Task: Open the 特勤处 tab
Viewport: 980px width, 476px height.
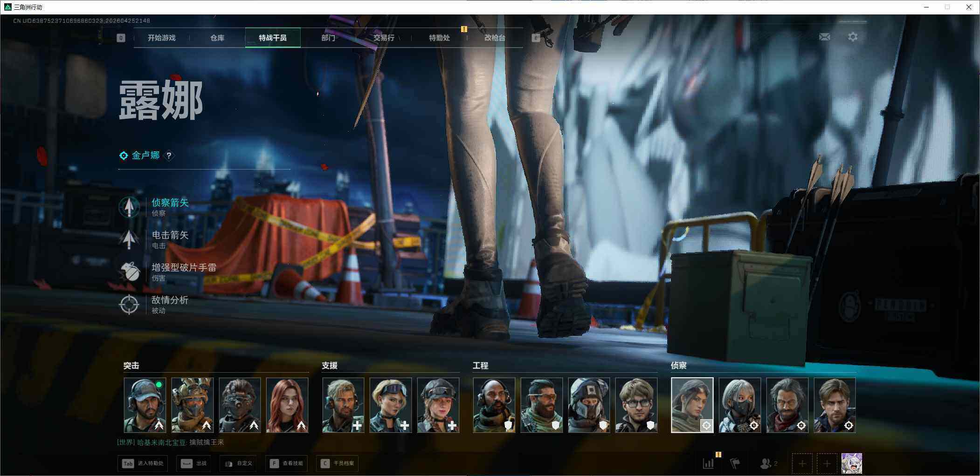Action: pos(439,38)
